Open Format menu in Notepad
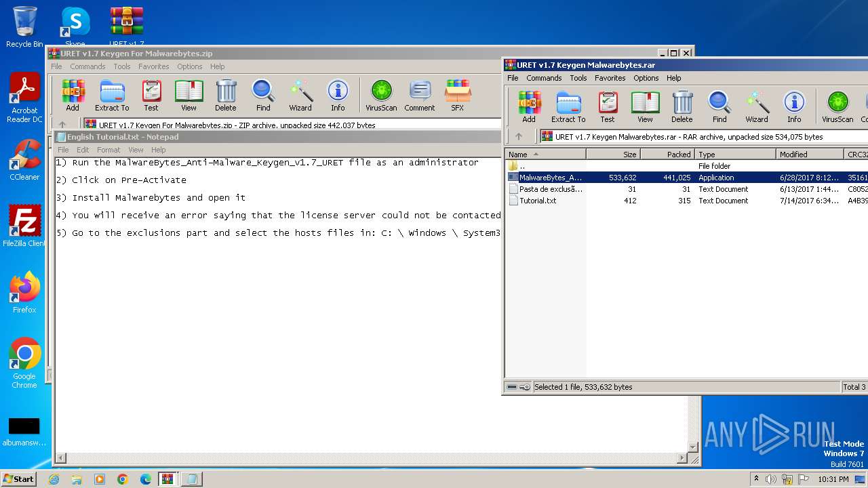868x488 pixels. pyautogui.click(x=108, y=150)
